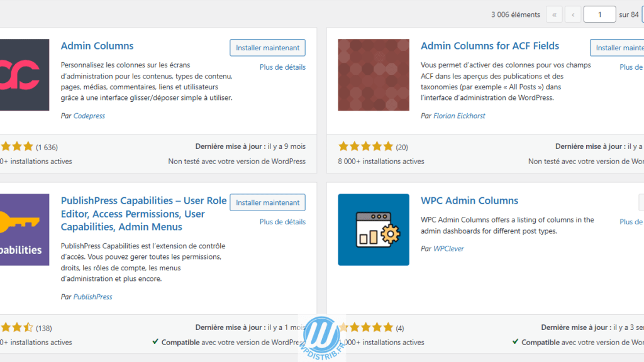Image resolution: width=644 pixels, height=362 pixels.
Task: Open the PublishPress Capabilities title link
Action: click(143, 214)
